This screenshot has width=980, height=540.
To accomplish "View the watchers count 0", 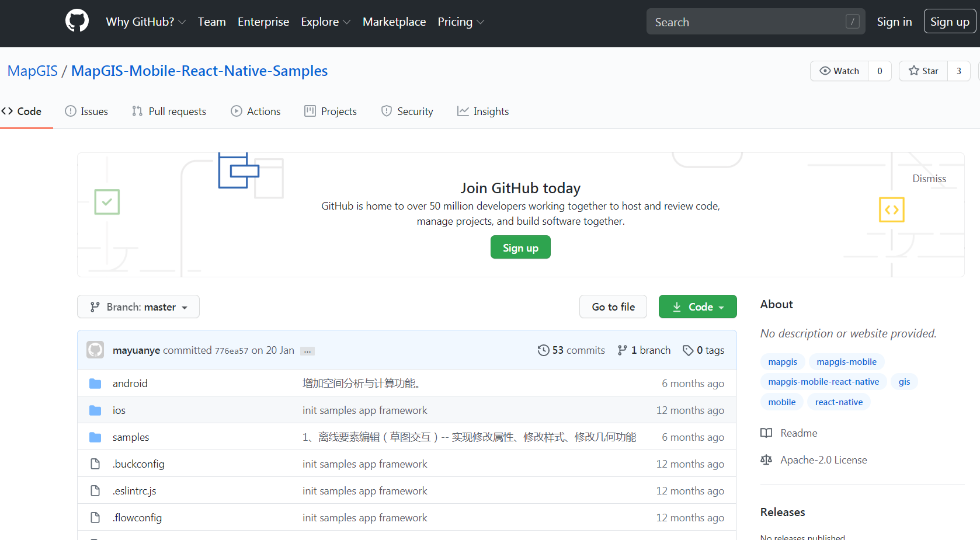I will click(x=880, y=71).
